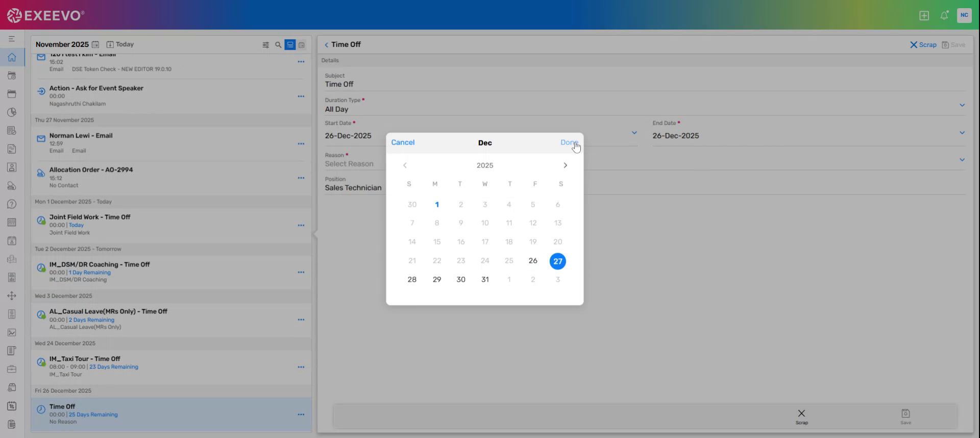Expand the Reason dropdown arrow
The image size is (980, 438).
(962, 160)
